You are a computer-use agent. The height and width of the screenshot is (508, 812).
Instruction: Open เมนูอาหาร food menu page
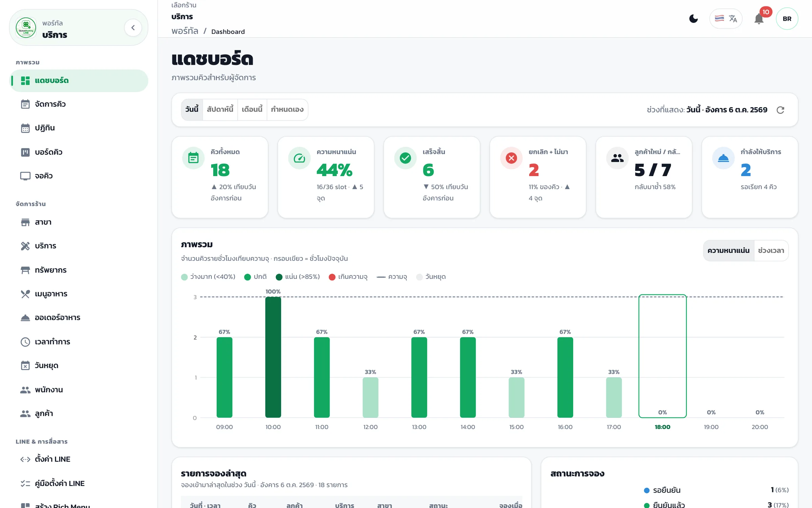pos(79,294)
